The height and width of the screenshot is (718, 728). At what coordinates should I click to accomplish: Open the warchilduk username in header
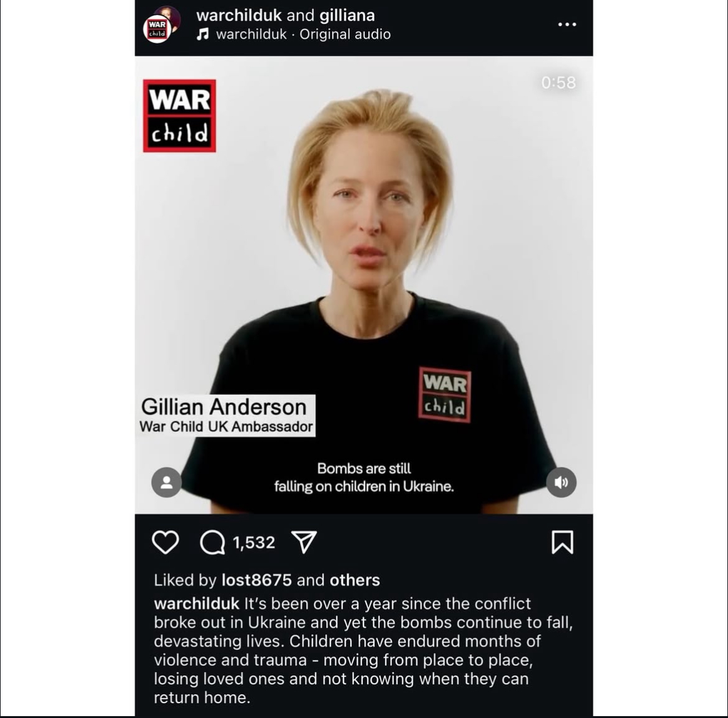(x=239, y=16)
